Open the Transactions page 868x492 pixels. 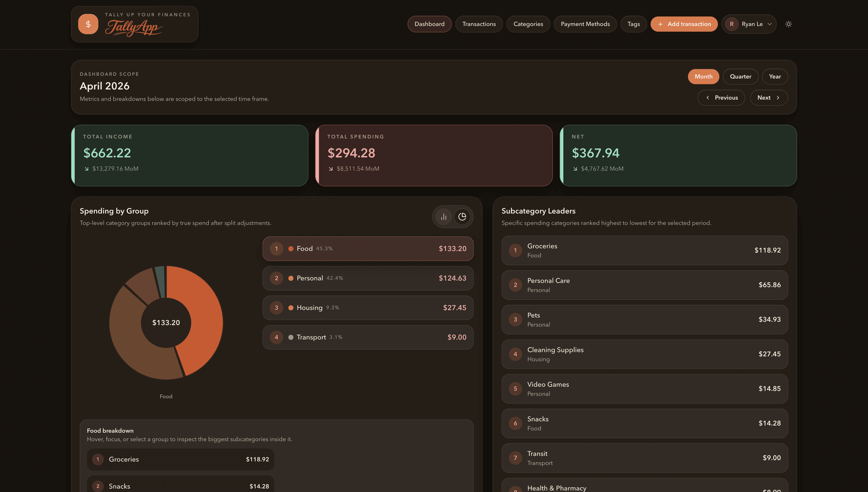point(479,24)
